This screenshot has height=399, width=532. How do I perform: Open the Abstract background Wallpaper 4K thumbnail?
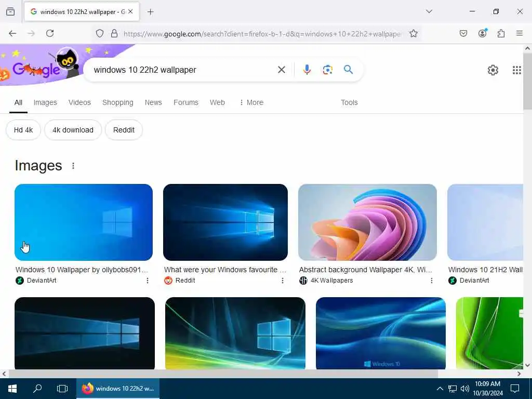[367, 222]
